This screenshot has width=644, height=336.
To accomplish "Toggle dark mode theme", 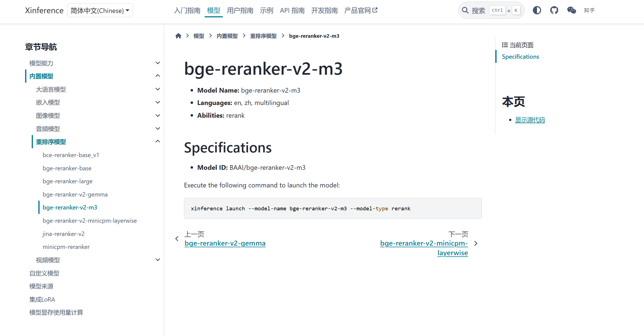I will click(537, 10).
